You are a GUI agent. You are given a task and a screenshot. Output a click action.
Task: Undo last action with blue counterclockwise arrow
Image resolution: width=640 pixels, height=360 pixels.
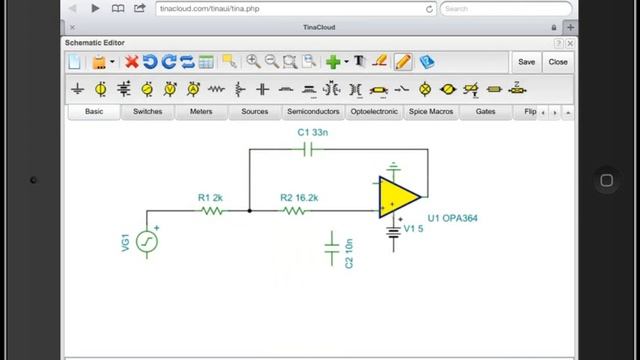point(150,62)
